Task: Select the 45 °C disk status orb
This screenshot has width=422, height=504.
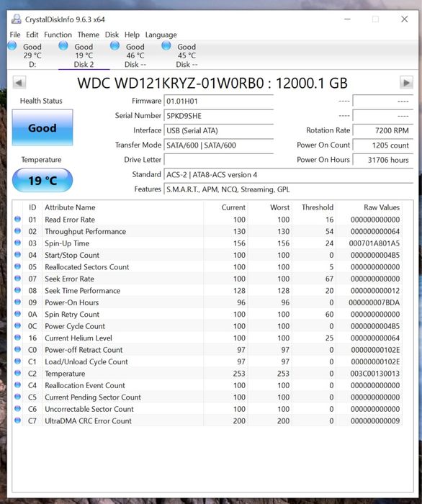Action: pos(166,45)
